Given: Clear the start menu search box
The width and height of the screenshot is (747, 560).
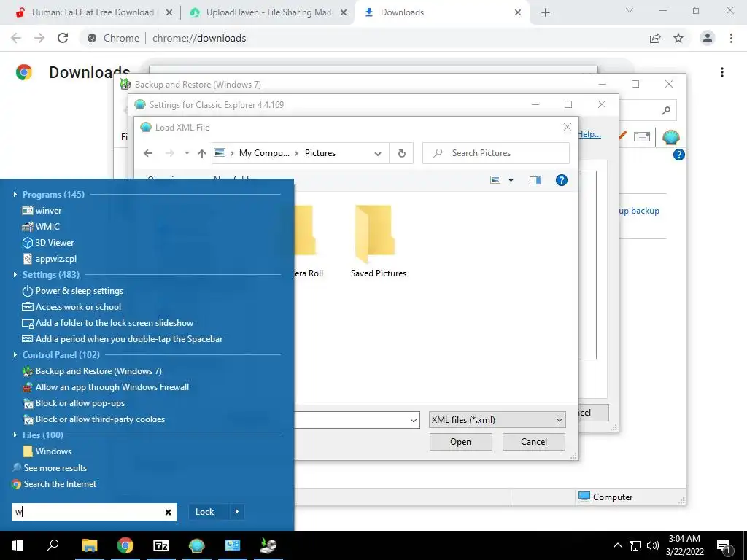Looking at the screenshot, I should point(169,513).
